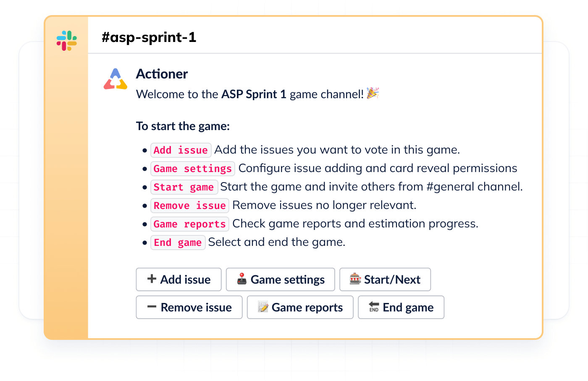588x381 pixels.
Task: Click the minus icon on Remove issue button
Action: (152, 307)
